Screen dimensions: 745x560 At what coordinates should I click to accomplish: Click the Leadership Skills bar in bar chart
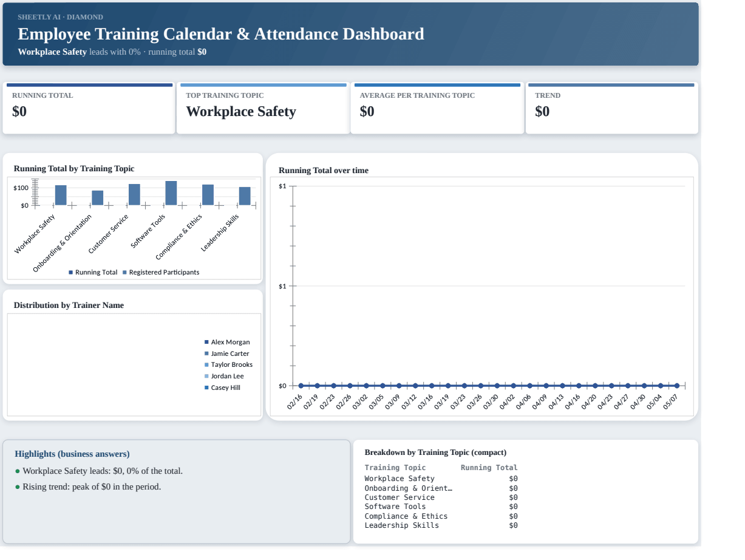(x=245, y=196)
